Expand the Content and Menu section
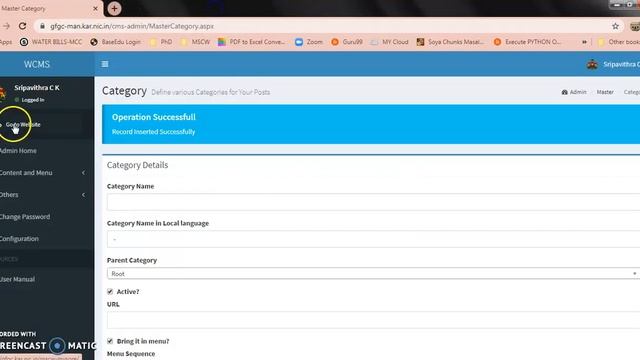 44,173
